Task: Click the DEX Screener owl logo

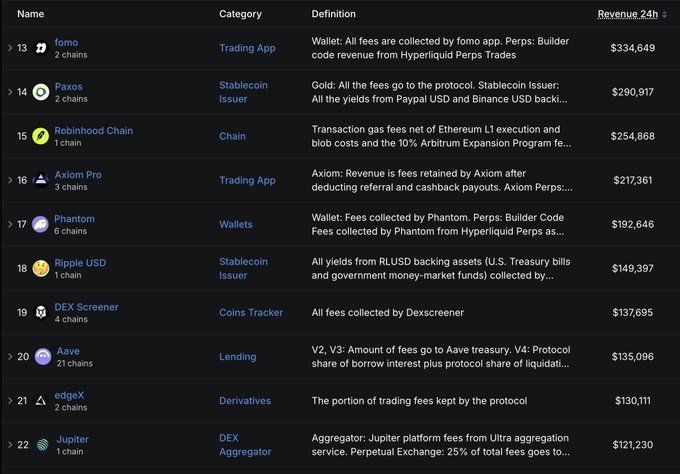Action: coord(41,312)
